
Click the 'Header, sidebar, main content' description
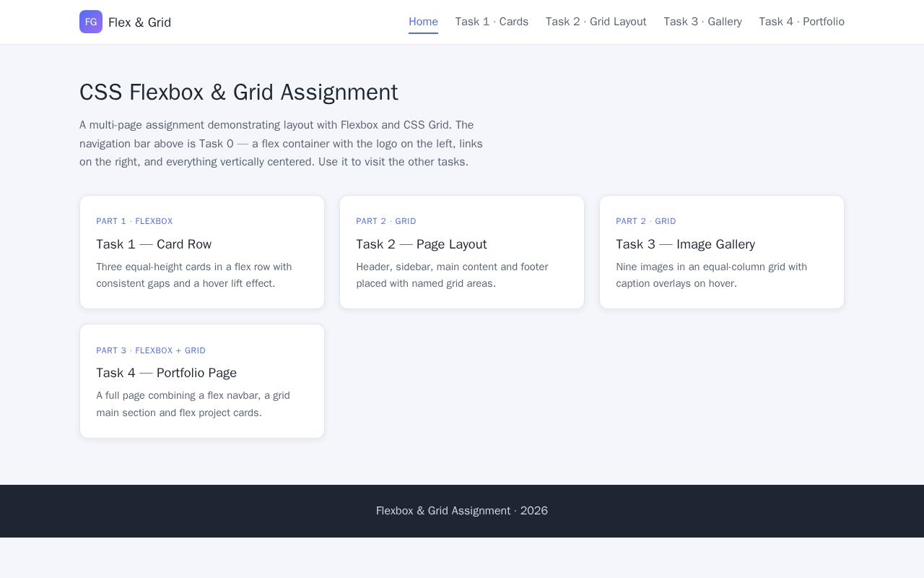[x=452, y=275]
